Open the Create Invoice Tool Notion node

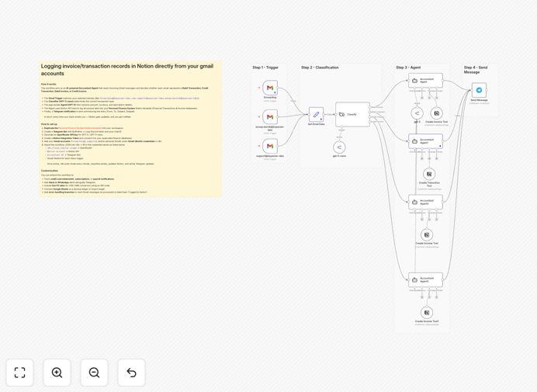tap(437, 113)
